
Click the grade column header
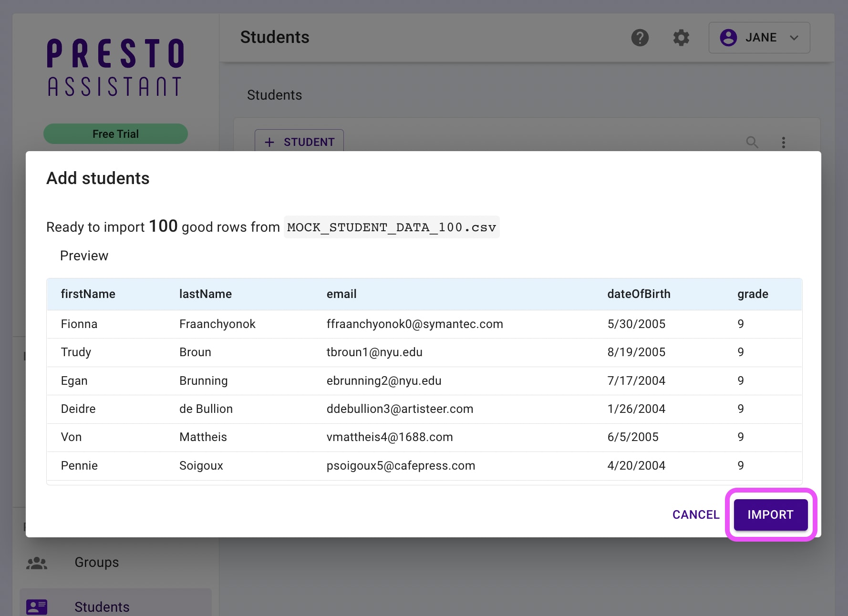point(753,294)
